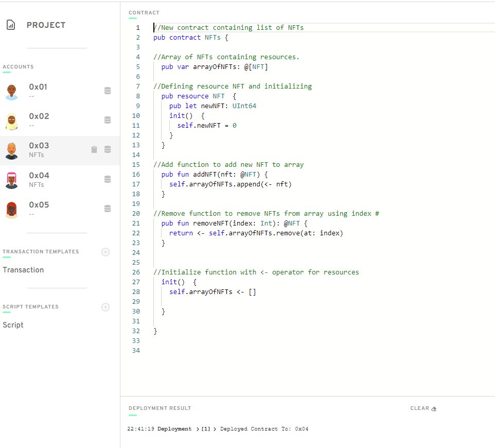Viewport: 495px width, 448px height.
Task: Click 'self.arrayOfNFTs <- []' on line 28
Action: [x=213, y=292]
